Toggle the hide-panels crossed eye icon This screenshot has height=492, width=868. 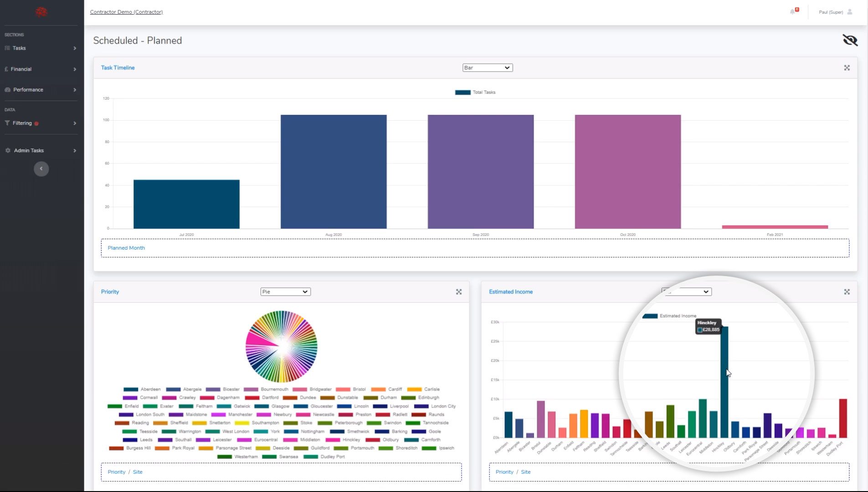pyautogui.click(x=850, y=40)
